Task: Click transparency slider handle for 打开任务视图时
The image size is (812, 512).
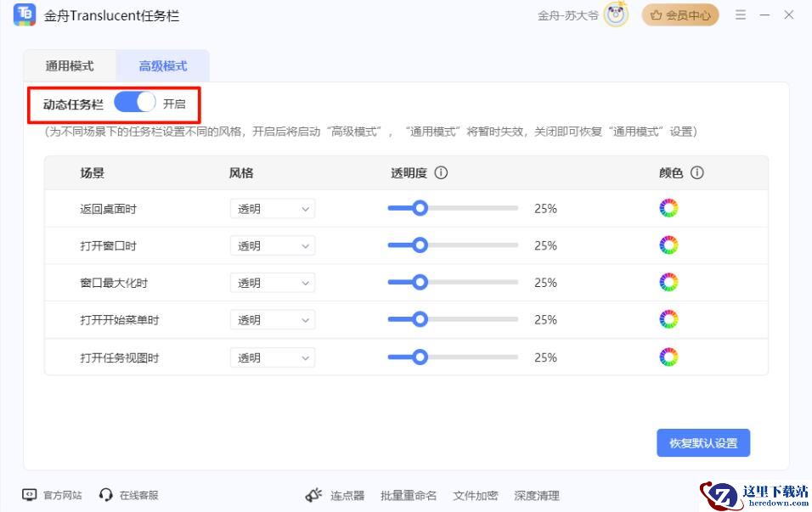Action: [x=420, y=357]
